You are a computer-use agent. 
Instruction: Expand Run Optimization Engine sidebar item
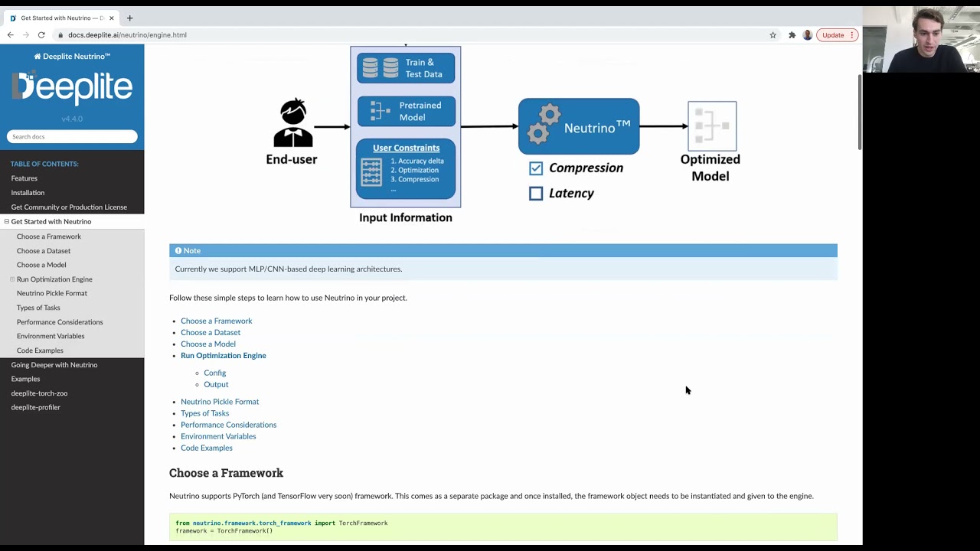pyautogui.click(x=12, y=279)
